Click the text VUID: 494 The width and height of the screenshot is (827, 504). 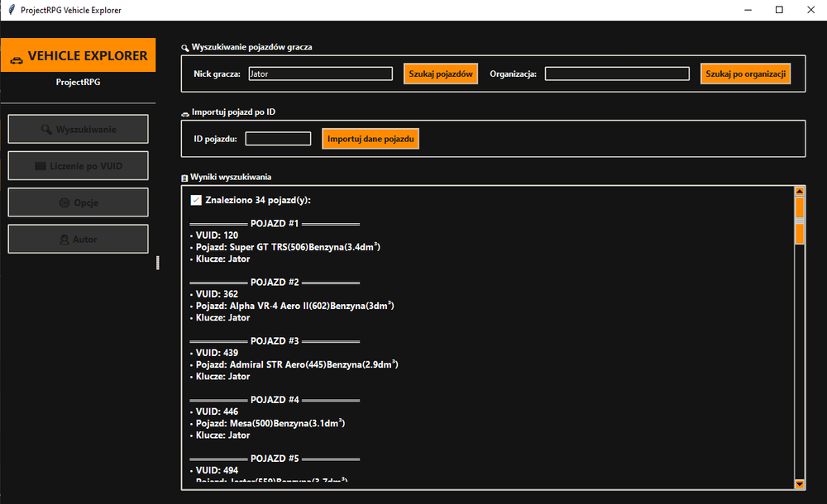[x=217, y=470]
